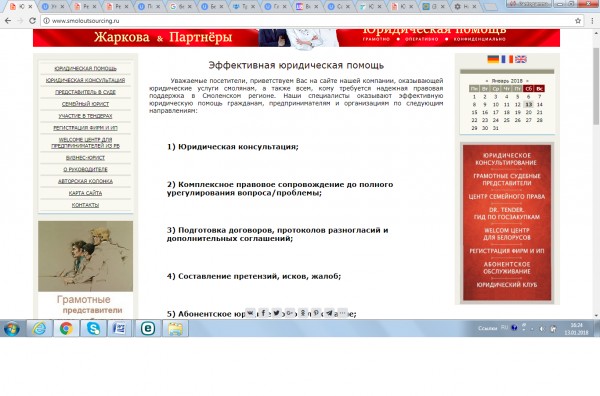Image resolution: width=600 pixels, height=396 pixels.
Task: Click the browser address bar URL
Action: tap(86, 21)
